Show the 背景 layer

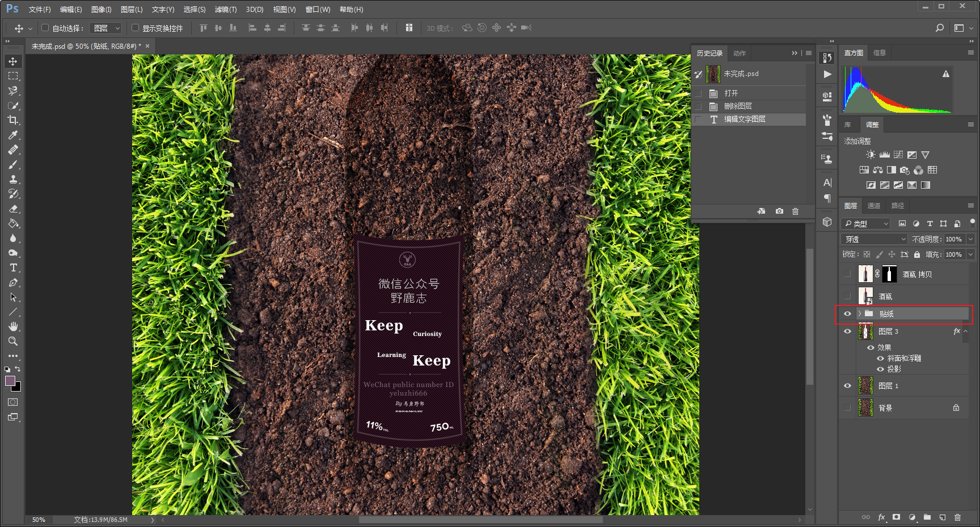pos(847,408)
